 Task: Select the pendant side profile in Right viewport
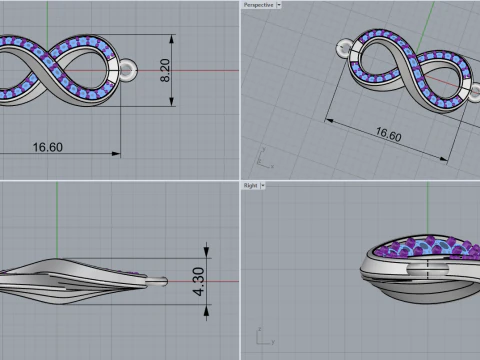click(420, 269)
